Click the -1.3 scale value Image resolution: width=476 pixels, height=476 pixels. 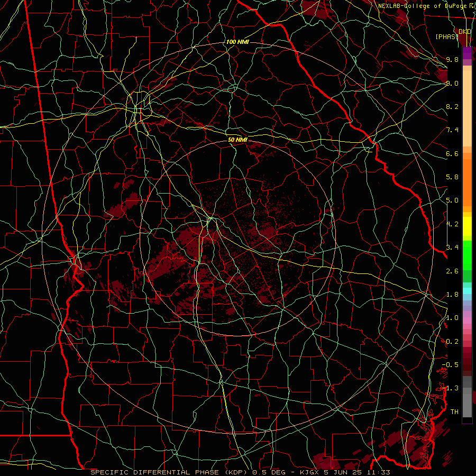tap(450, 388)
